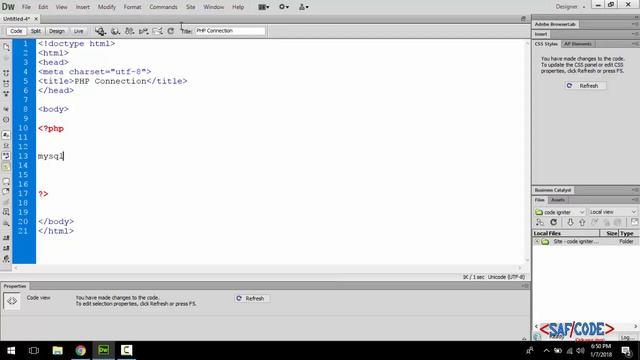Open Windows Start menu

[x=11, y=350]
